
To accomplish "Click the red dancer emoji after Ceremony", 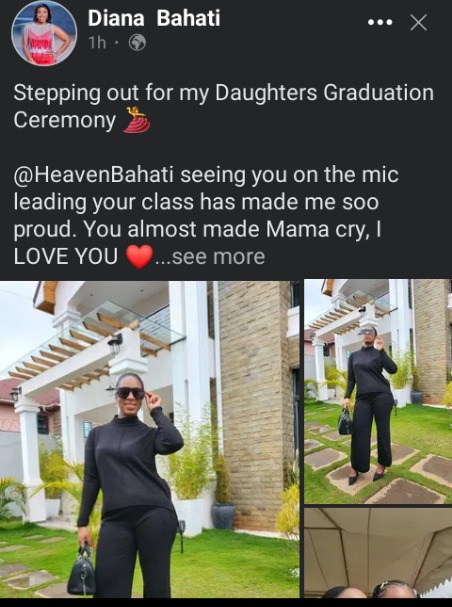I will pos(137,120).
